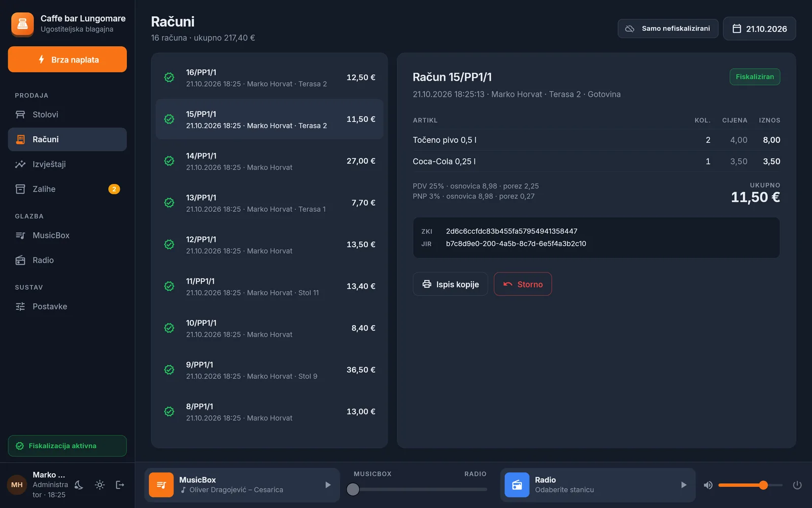Log out using the exit icon

pyautogui.click(x=120, y=485)
